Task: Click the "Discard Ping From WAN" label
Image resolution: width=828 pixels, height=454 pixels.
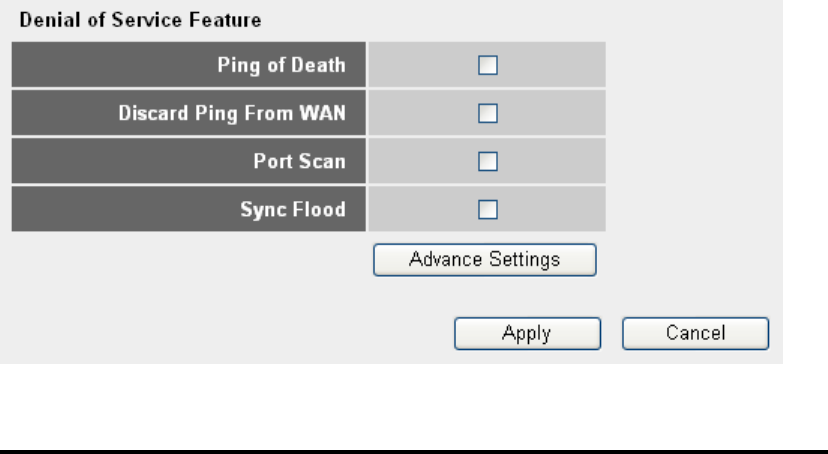Action: [232, 114]
